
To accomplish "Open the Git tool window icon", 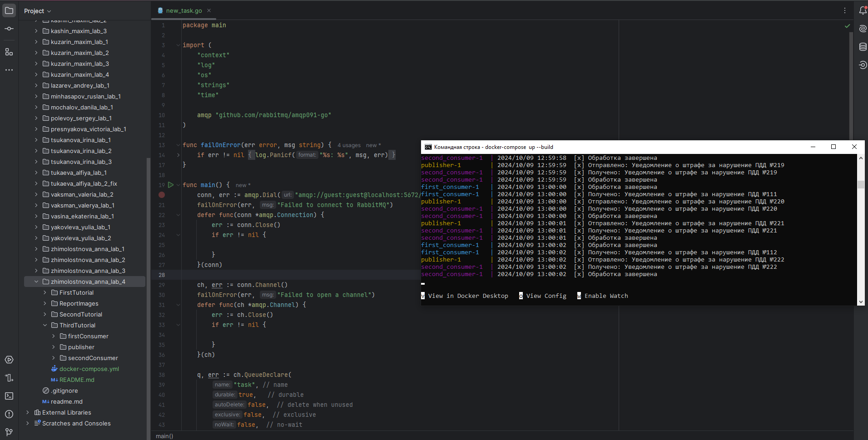I will (x=9, y=432).
